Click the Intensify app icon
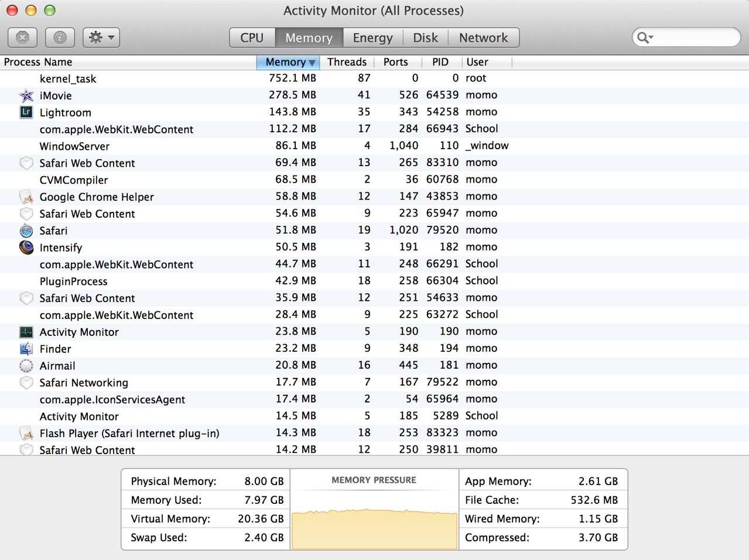Screen dimensions: 749x560 pyautogui.click(x=26, y=248)
